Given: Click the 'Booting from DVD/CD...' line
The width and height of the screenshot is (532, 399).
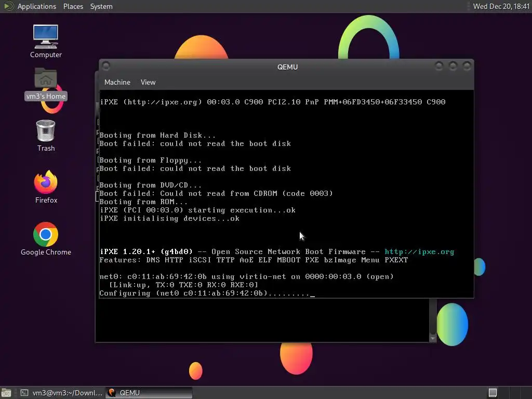Looking at the screenshot, I should [x=150, y=185].
